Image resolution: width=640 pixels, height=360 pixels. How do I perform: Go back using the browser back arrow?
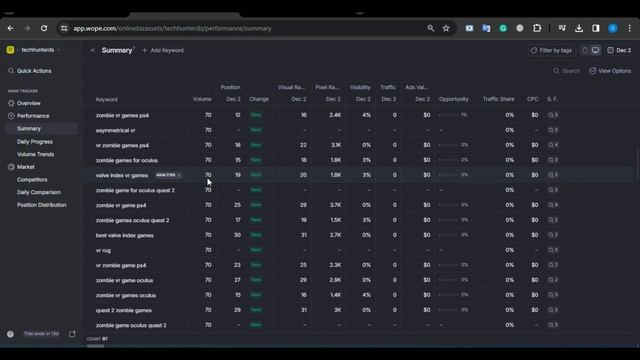(11, 28)
